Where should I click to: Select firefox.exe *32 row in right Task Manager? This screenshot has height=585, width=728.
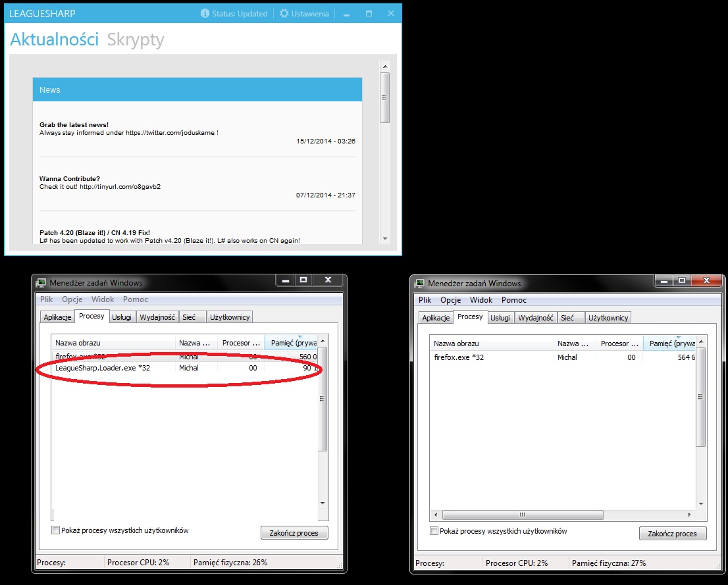563,357
